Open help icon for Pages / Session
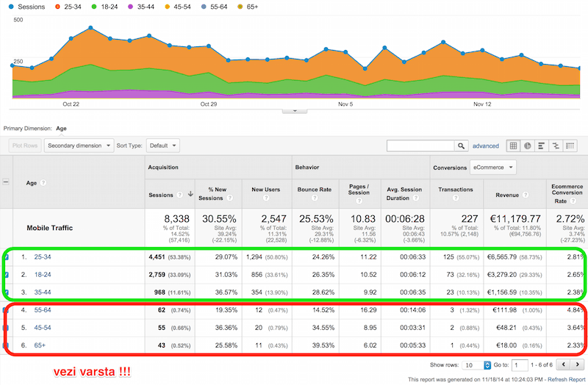This screenshot has height=385, width=588. click(x=359, y=201)
